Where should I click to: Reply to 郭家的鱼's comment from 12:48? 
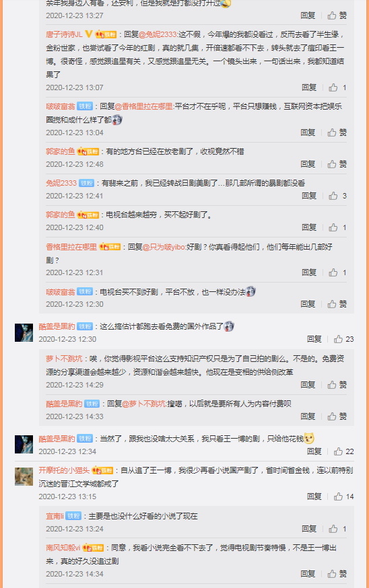pos(308,164)
